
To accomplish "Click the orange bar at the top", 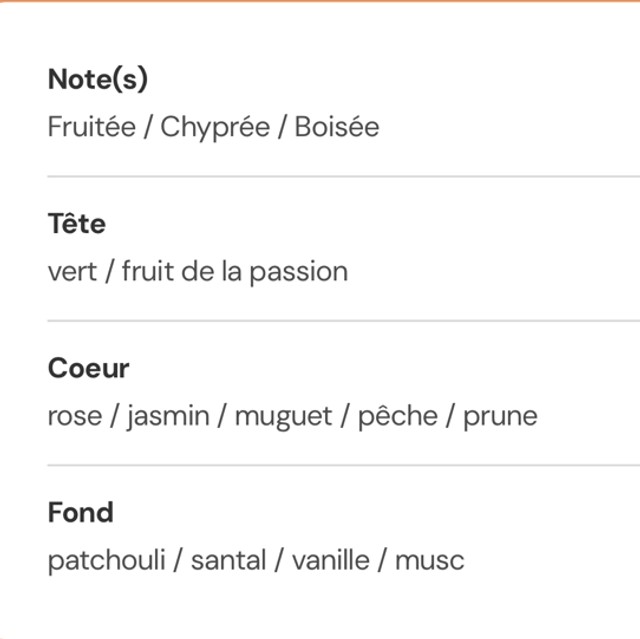I will (x=320, y=1).
